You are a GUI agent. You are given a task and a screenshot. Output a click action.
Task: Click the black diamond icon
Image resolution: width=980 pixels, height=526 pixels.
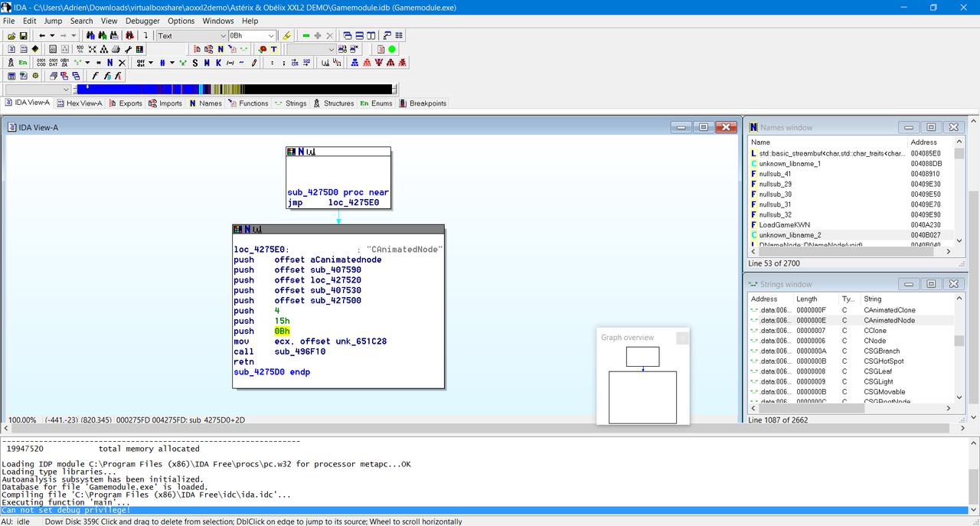click(x=35, y=50)
